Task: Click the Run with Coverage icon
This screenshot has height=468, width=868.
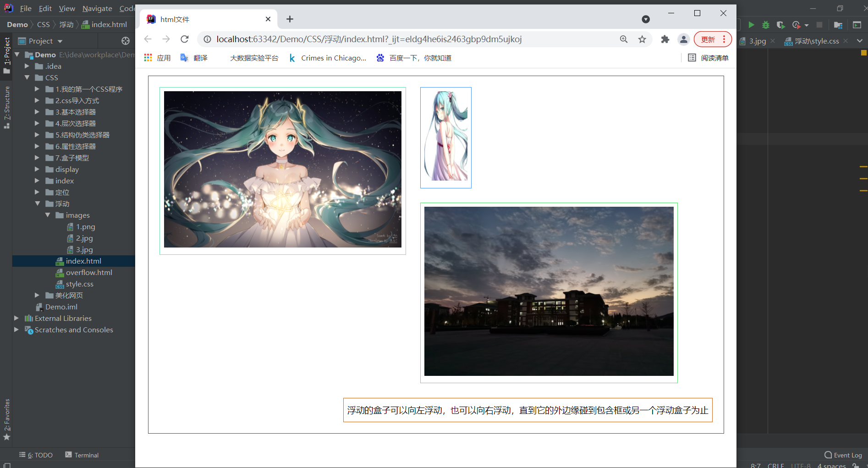Action: coord(781,25)
